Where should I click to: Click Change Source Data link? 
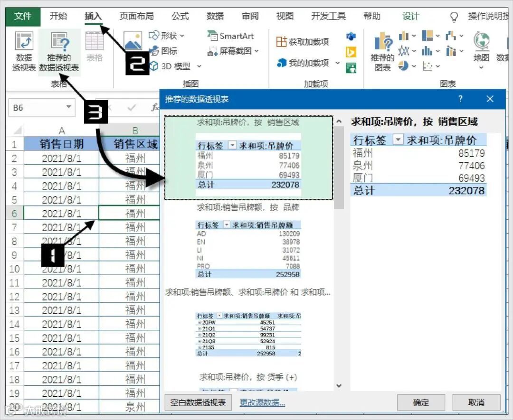(262, 402)
